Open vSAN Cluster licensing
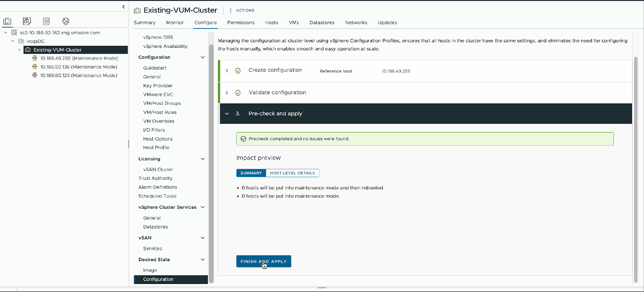Screen dimensions: 644x292 158,170
